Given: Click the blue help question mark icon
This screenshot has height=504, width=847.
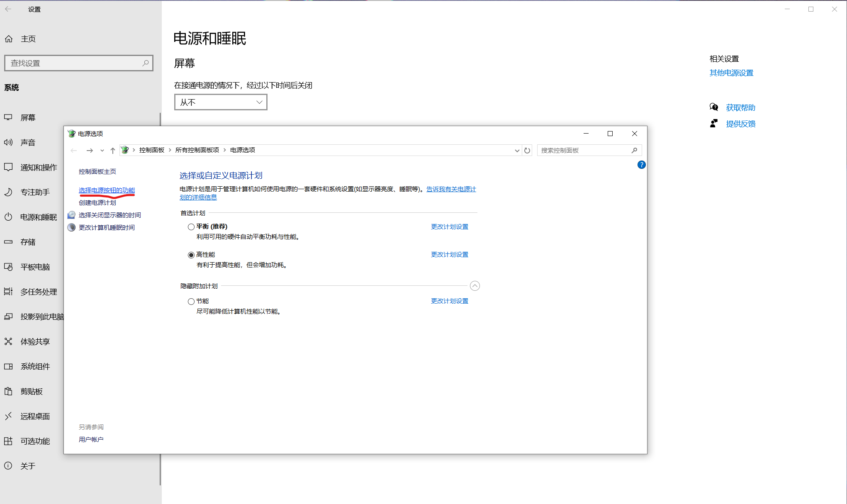Looking at the screenshot, I should tap(641, 165).
